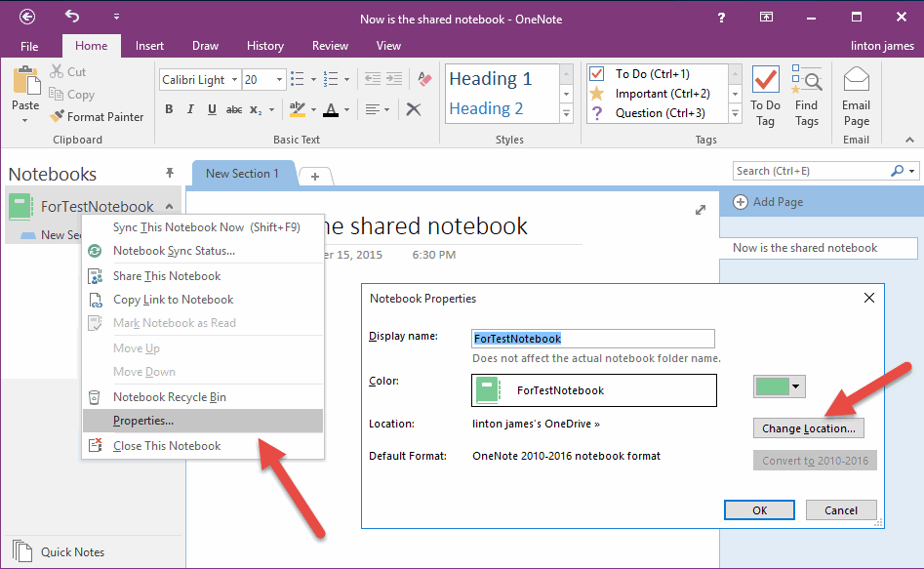This screenshot has height=569, width=924.
Task: Pin the Notebooks pane
Action: [170, 173]
